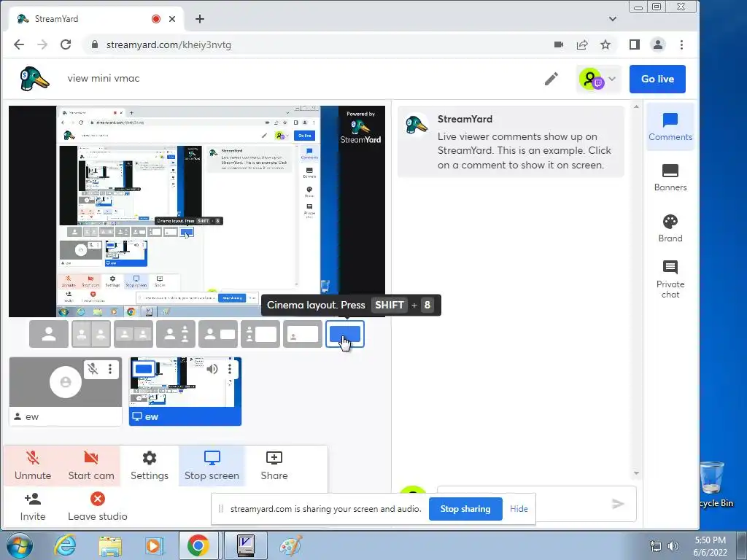Click the send comment arrow
747x560 pixels.
(618, 504)
